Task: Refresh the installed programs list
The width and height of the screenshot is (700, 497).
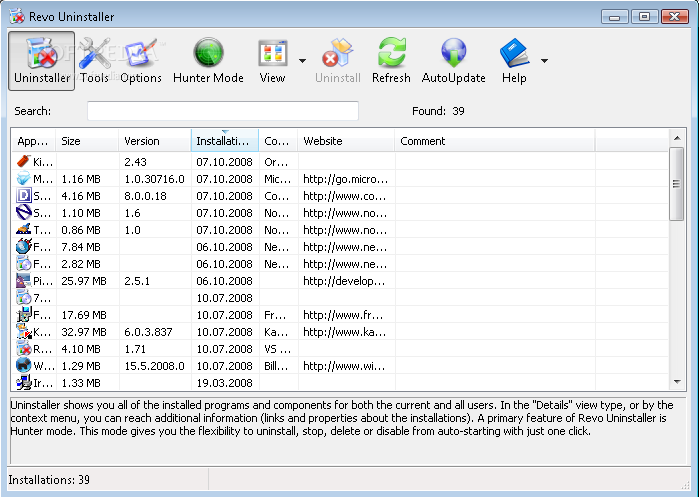Action: click(391, 61)
